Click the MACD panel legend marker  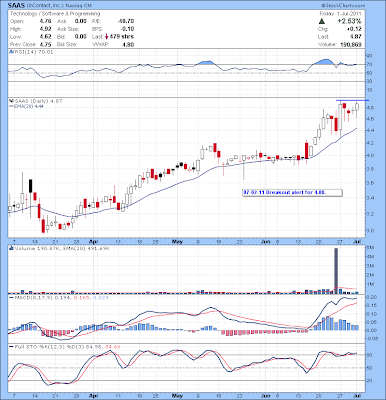11,297
